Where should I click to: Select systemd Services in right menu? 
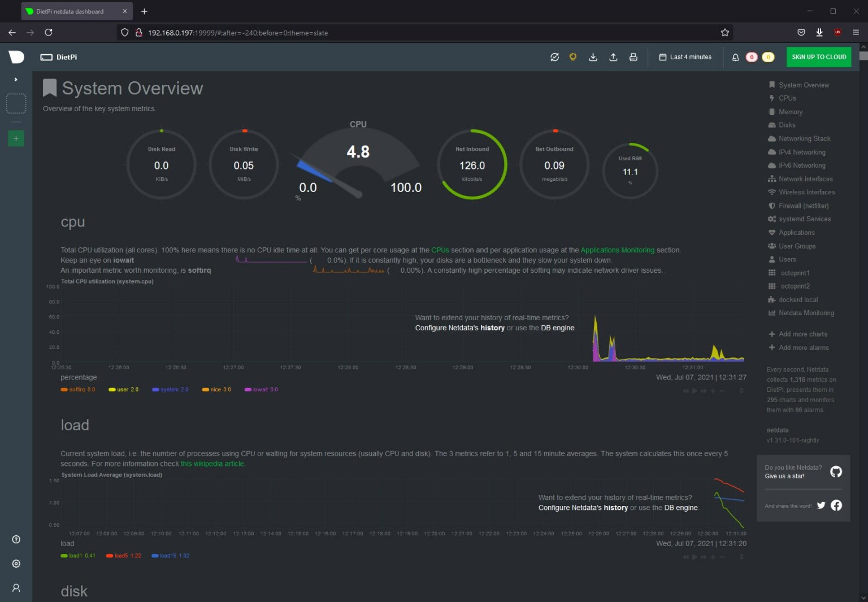[804, 219]
